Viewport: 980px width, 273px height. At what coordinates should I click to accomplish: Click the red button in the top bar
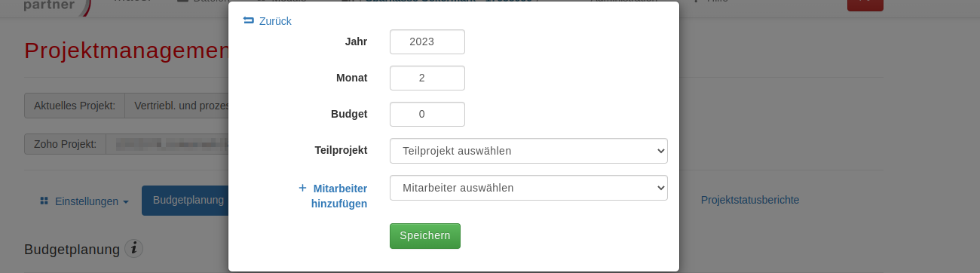865,5
